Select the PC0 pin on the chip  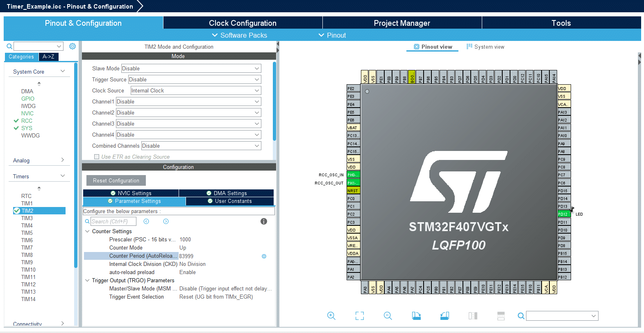354,198
